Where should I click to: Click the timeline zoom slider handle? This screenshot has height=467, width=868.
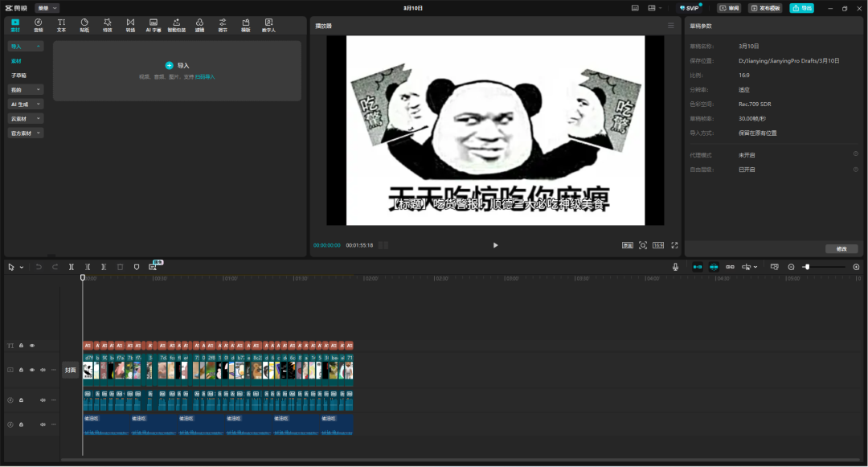807,267
